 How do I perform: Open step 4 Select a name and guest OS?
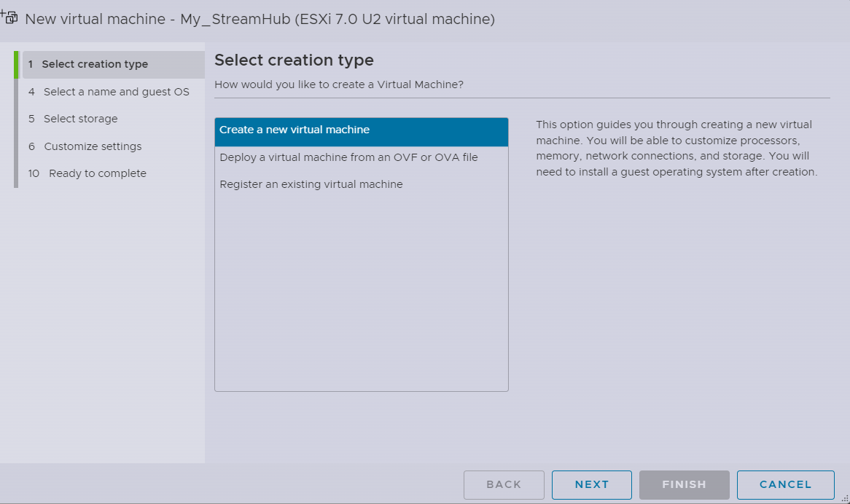click(116, 92)
